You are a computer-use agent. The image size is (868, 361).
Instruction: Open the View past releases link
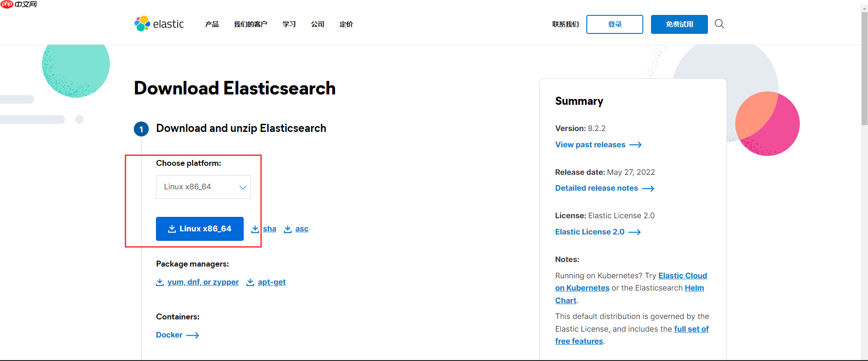coord(590,145)
